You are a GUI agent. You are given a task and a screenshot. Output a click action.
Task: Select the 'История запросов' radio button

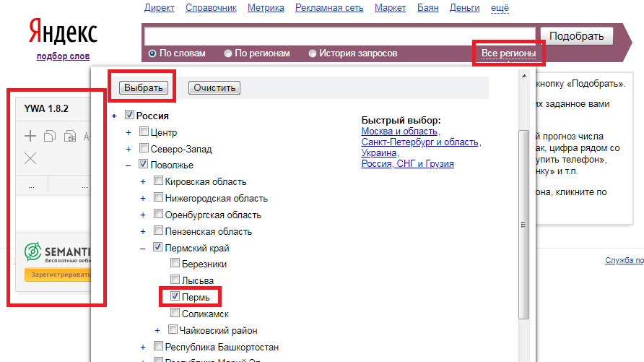pos(313,53)
